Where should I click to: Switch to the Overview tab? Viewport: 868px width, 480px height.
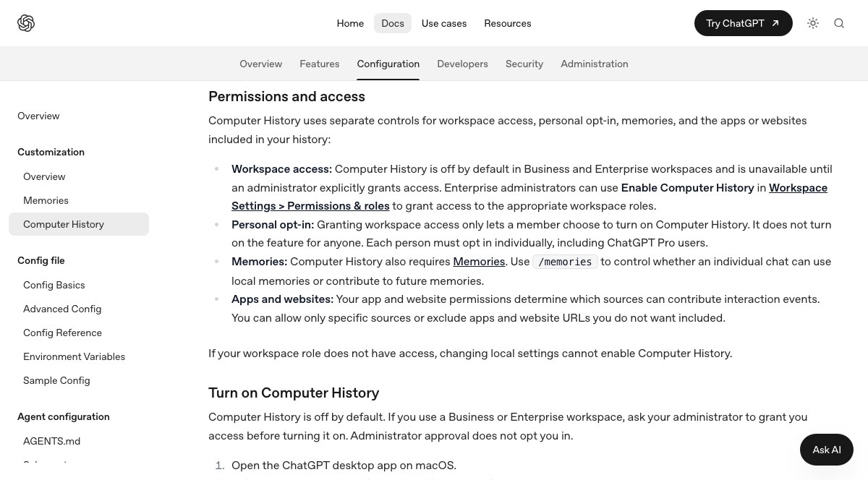point(261,64)
